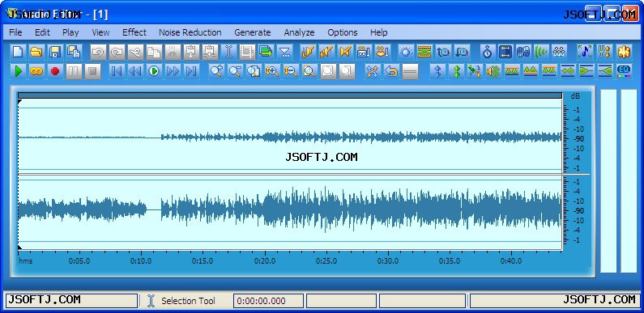The width and height of the screenshot is (644, 313).
Task: Click the blue music note fit icon
Action: (x=585, y=52)
